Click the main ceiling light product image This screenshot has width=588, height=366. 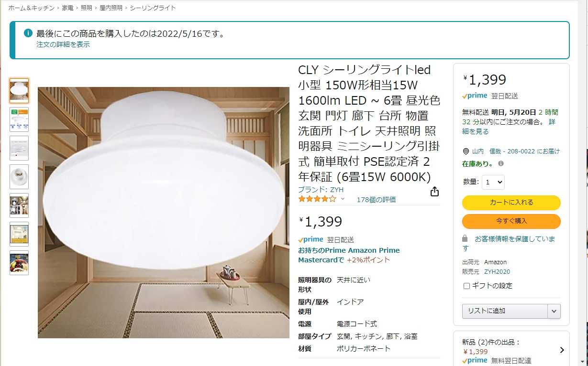[x=164, y=213]
